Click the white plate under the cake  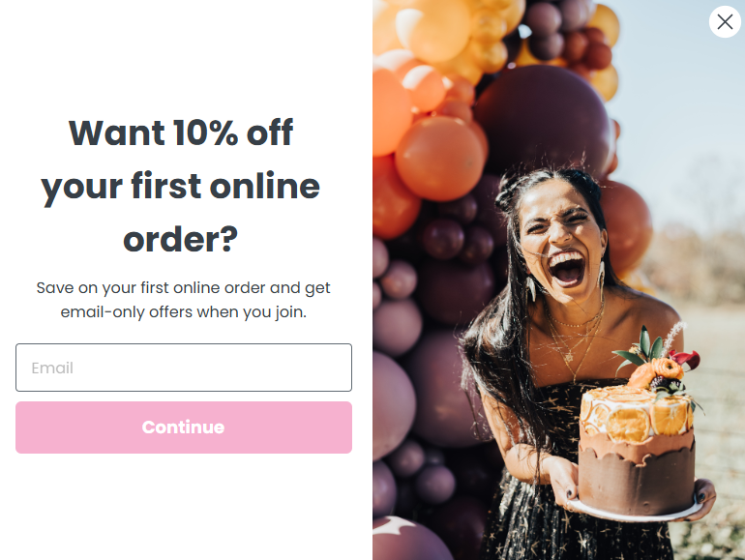(637, 513)
